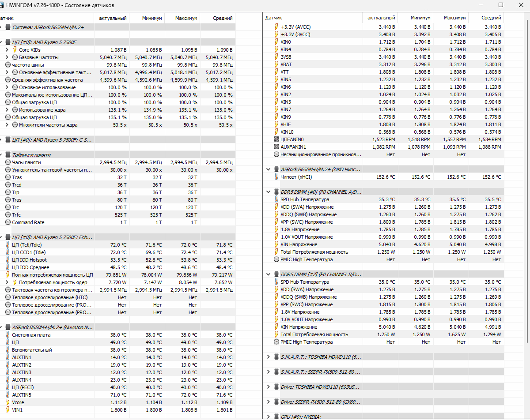530x420 pixels.
Task: Expand Drive: TOSHIBA HDWD110 section
Action: pos(269,387)
